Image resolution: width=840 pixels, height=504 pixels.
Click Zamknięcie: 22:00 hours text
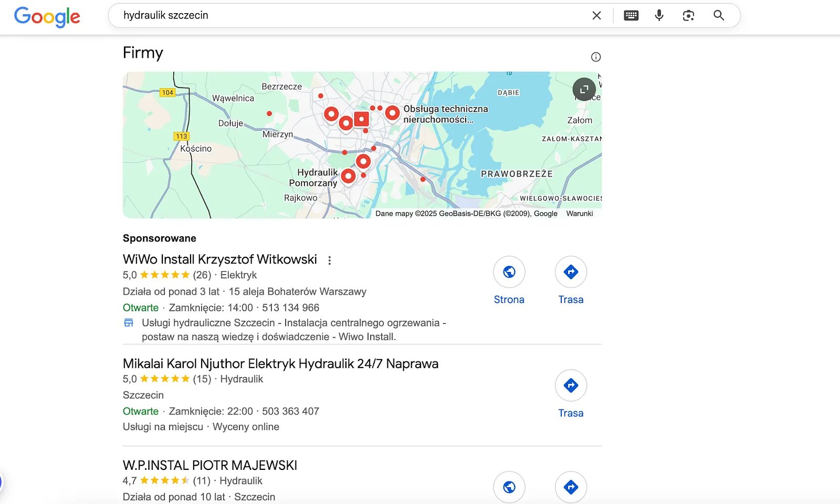pyautogui.click(x=211, y=411)
